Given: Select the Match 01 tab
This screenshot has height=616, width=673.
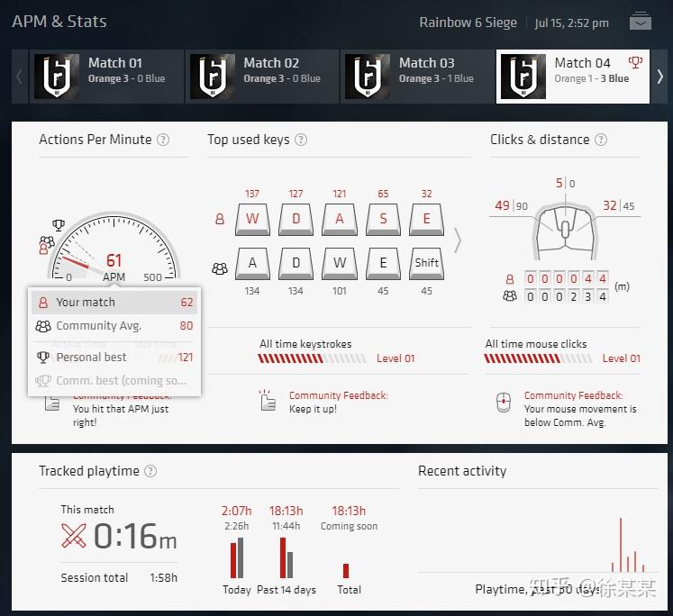Looking at the screenshot, I should [106, 77].
